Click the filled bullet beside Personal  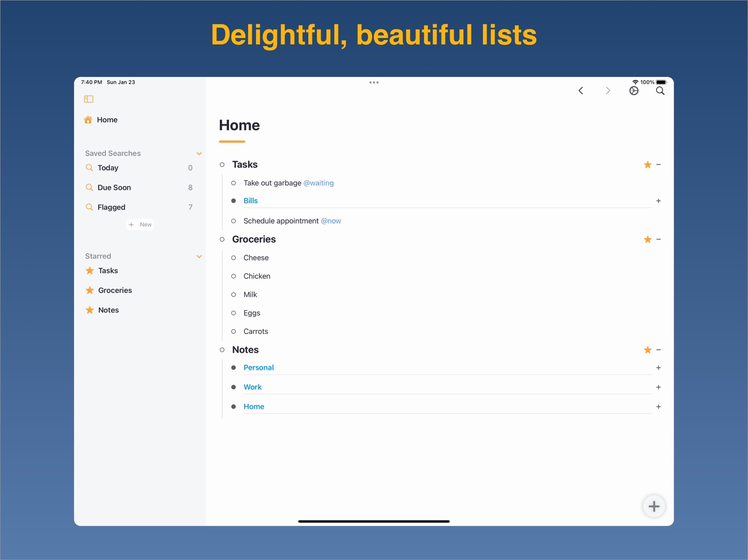point(233,368)
